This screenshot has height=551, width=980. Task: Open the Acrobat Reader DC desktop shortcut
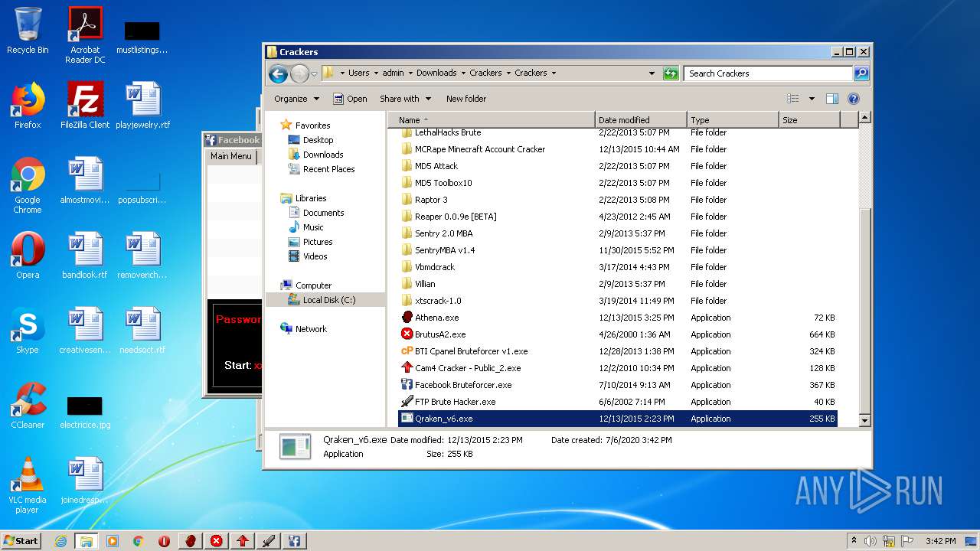click(85, 35)
